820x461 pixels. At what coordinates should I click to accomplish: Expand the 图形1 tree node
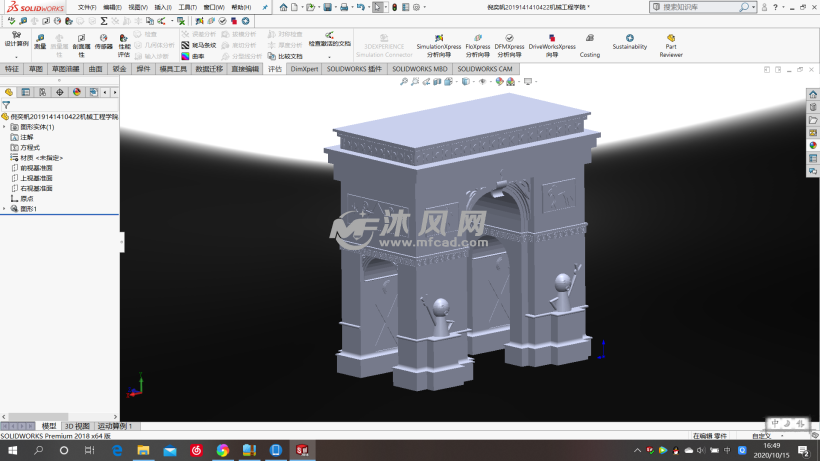point(5,209)
